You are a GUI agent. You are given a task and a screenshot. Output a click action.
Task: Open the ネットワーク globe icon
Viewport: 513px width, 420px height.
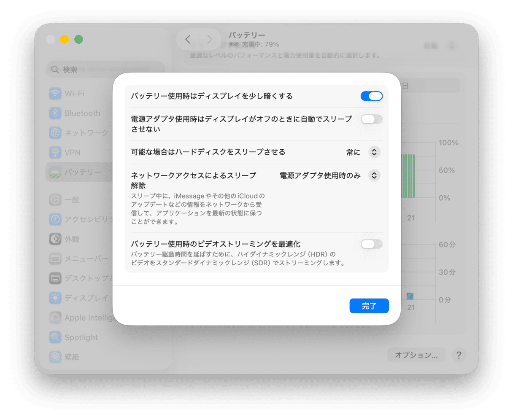pyautogui.click(x=55, y=133)
